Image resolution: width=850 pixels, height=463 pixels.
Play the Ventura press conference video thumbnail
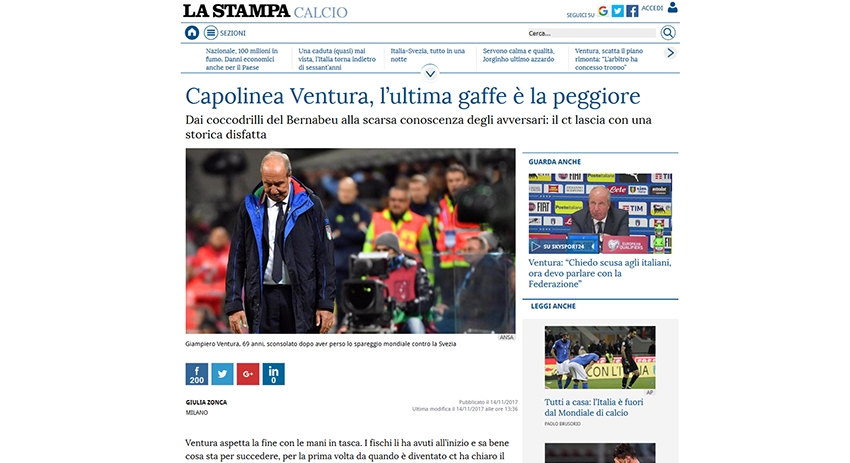click(x=600, y=214)
